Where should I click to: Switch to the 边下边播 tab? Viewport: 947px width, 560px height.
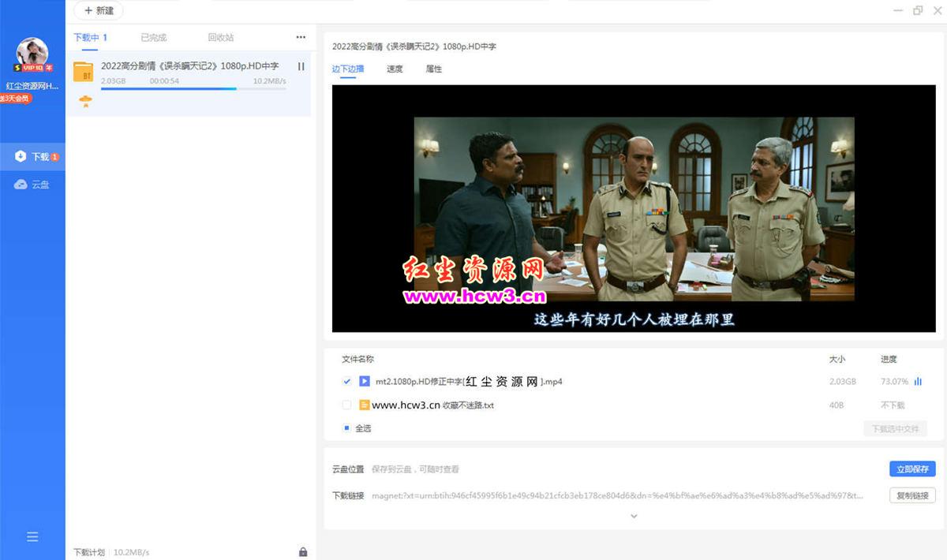(348, 69)
